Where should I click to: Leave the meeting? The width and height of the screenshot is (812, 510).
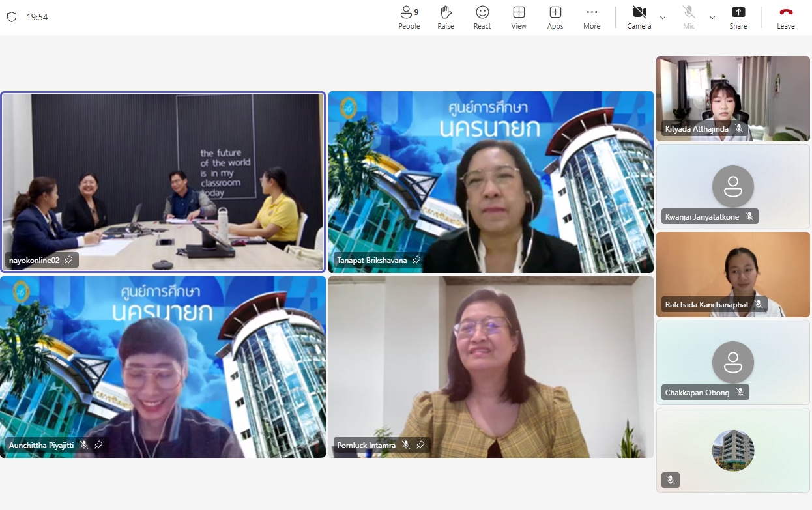(x=786, y=18)
